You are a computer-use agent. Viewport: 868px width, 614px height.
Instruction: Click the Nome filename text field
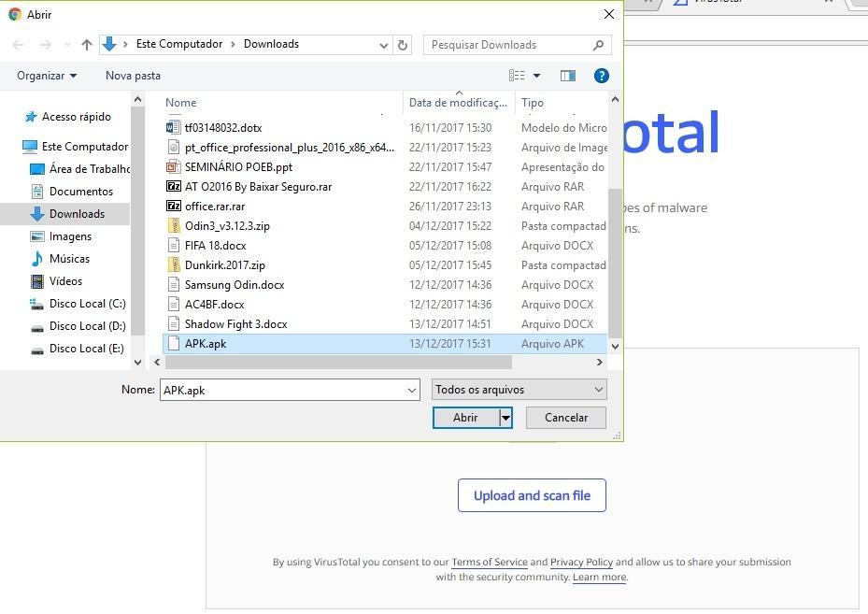pos(283,390)
